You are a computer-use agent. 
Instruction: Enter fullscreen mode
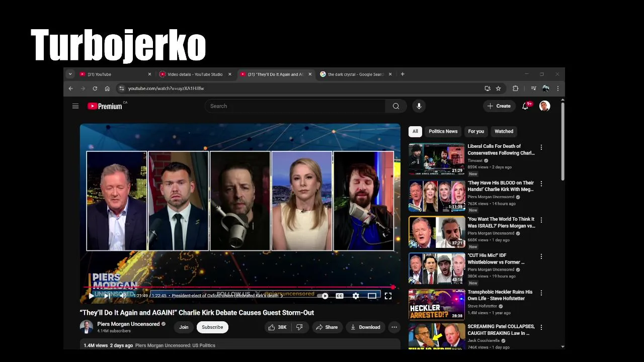[388, 296]
